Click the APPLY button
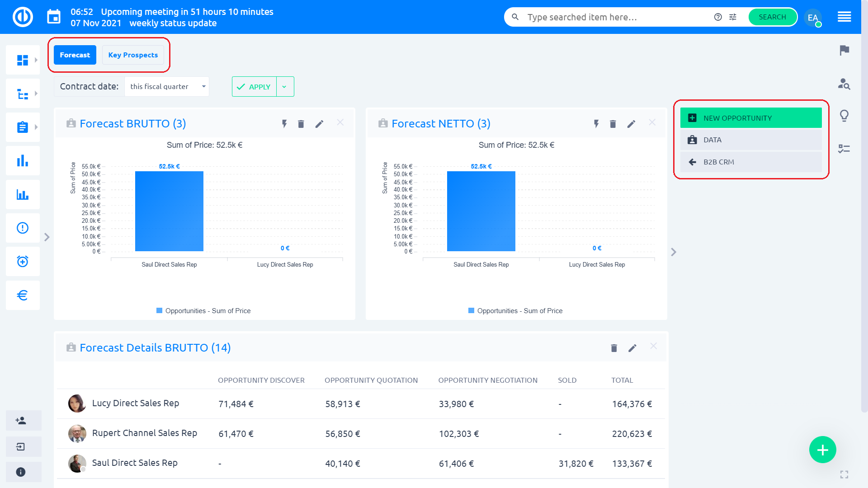This screenshot has height=488, width=868. point(254,86)
